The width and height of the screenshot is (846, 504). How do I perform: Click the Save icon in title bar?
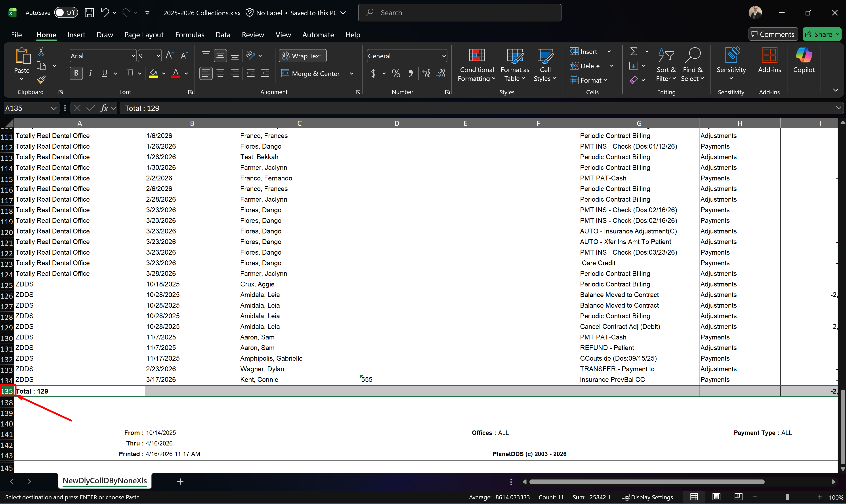click(89, 13)
